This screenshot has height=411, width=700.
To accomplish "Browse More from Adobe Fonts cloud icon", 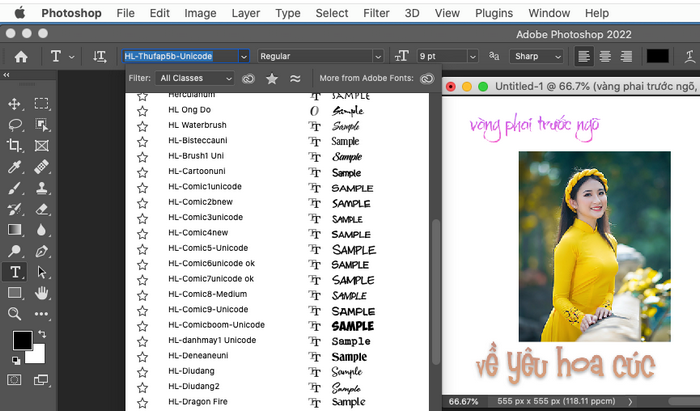I will pos(427,79).
